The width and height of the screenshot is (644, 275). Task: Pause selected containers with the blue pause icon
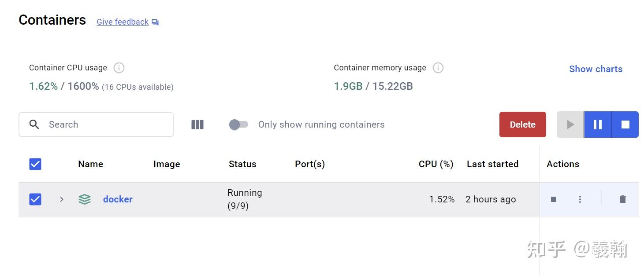(597, 124)
